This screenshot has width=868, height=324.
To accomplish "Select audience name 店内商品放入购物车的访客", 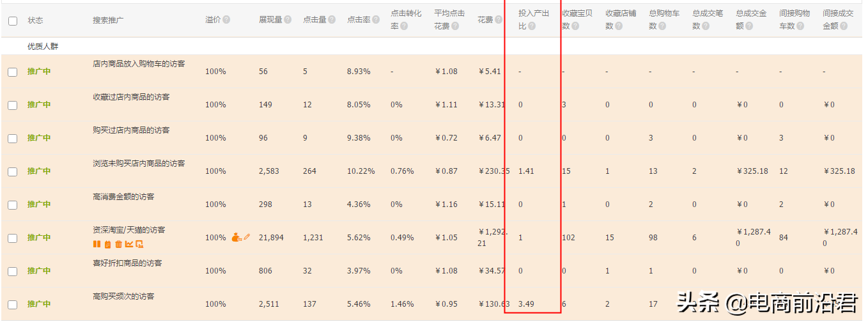I will 139,64.
